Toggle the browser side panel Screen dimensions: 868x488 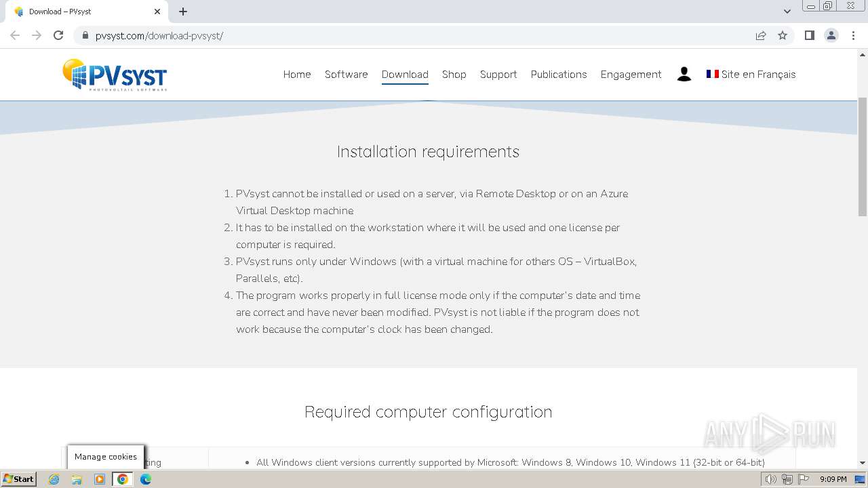pyautogui.click(x=810, y=35)
